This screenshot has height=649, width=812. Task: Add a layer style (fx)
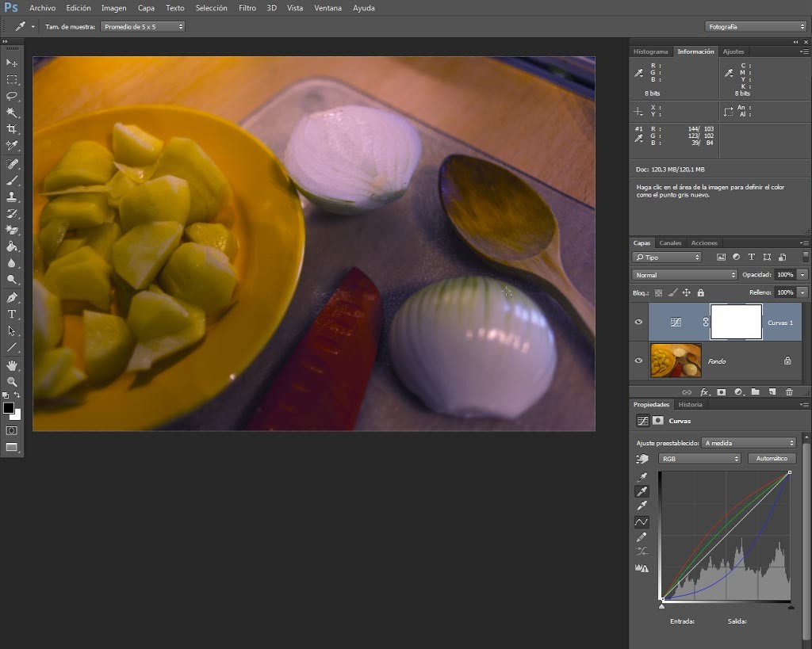click(704, 392)
